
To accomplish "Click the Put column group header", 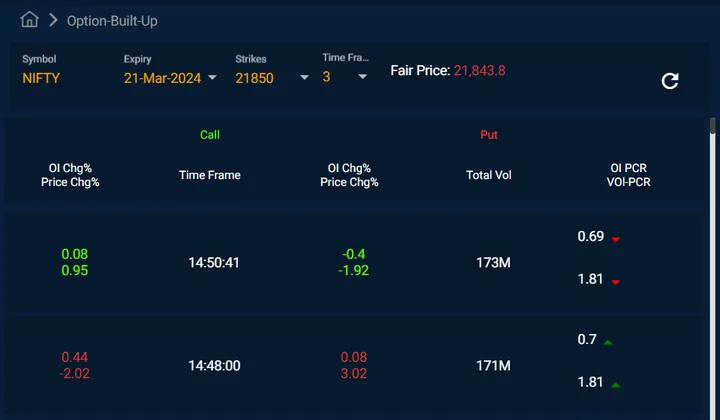I will [x=489, y=134].
